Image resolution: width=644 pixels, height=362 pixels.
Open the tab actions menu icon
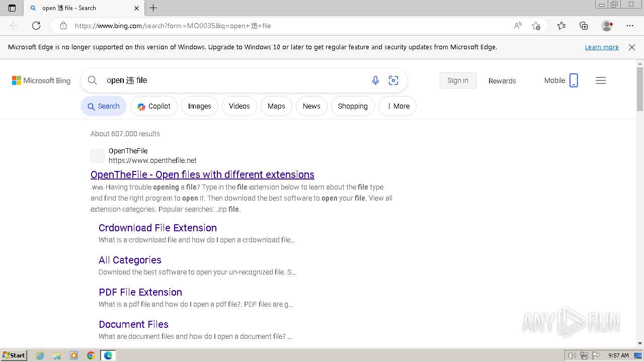click(x=12, y=8)
